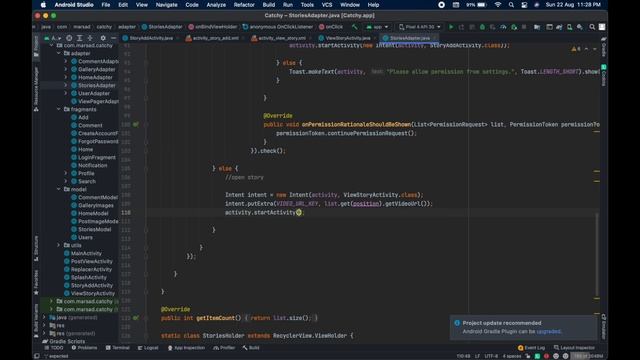Open the Project view selector dropdown
This screenshot has width=640, height=360.
(x=53, y=38)
